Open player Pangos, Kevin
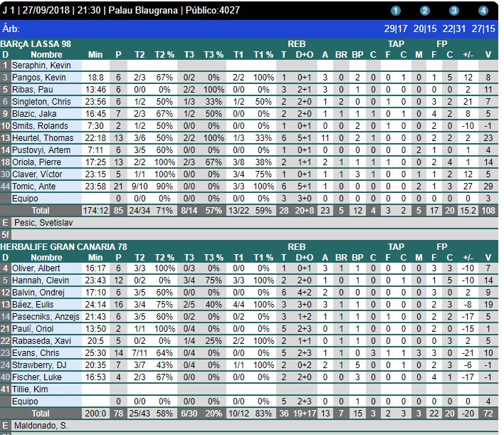The image size is (504, 435). pyautogui.click(x=36, y=77)
